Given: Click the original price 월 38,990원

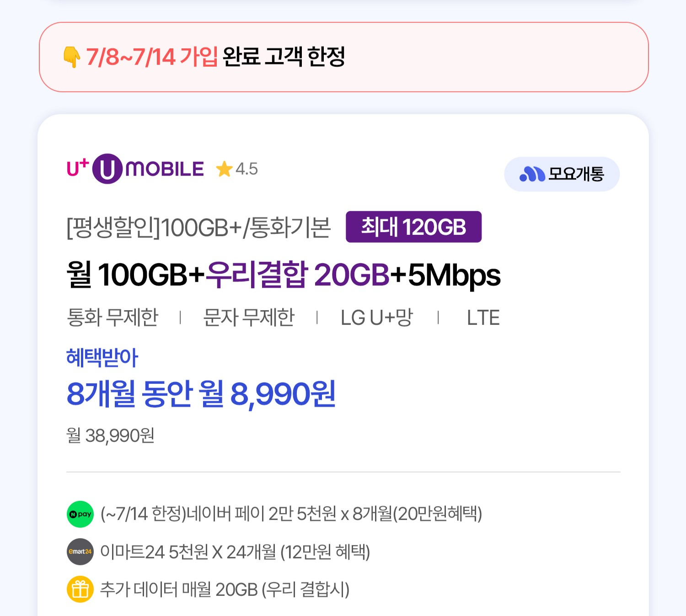Looking at the screenshot, I should 110,435.
